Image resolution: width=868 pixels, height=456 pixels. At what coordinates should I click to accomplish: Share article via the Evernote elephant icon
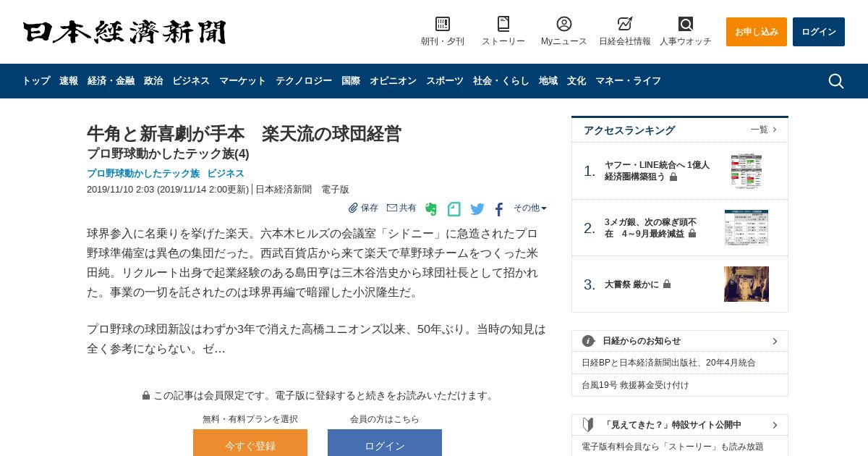[x=431, y=209]
